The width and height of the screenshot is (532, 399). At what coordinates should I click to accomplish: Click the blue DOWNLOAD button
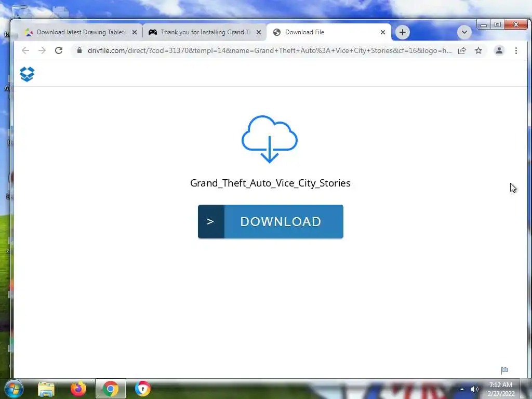tap(270, 221)
